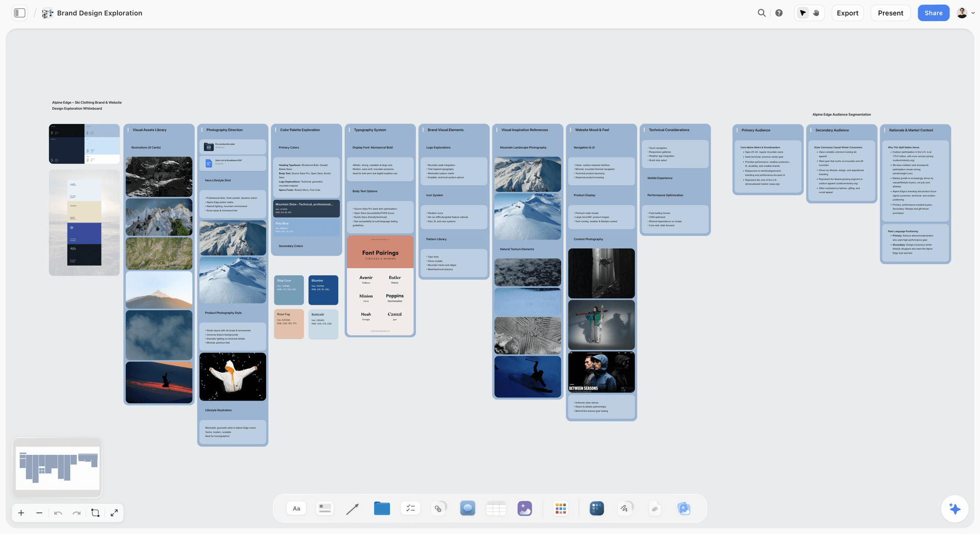Select the Mountain Slate color swatch
Image resolution: width=980 pixels, height=534 pixels.
(x=306, y=209)
